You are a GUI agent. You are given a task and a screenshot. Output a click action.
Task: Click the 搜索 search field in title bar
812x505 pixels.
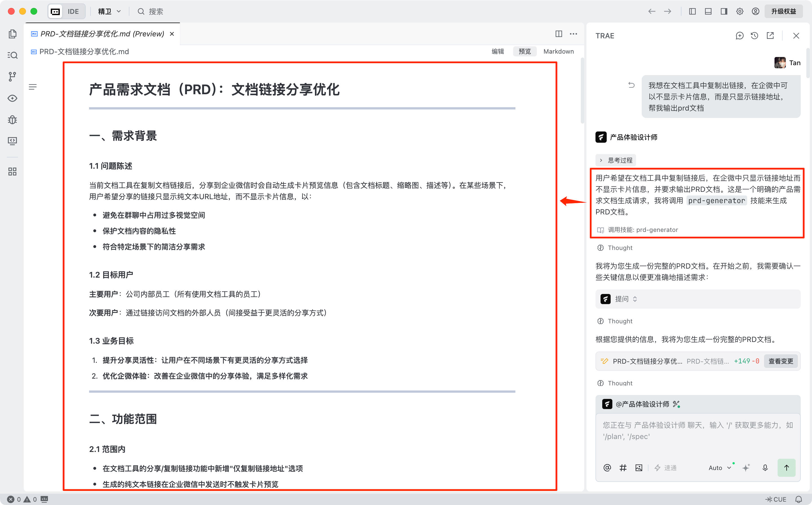[151, 11]
